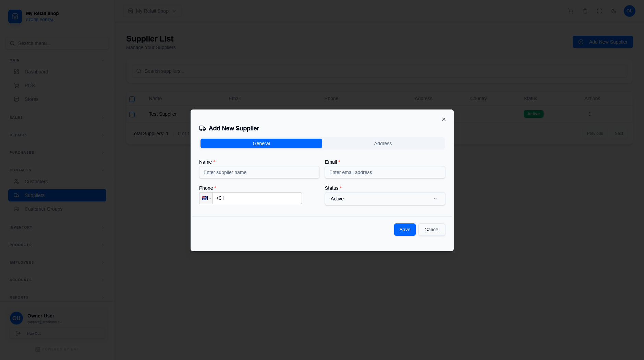
Task: Select the Dashboard icon in the sidebar
Action: coord(16,72)
